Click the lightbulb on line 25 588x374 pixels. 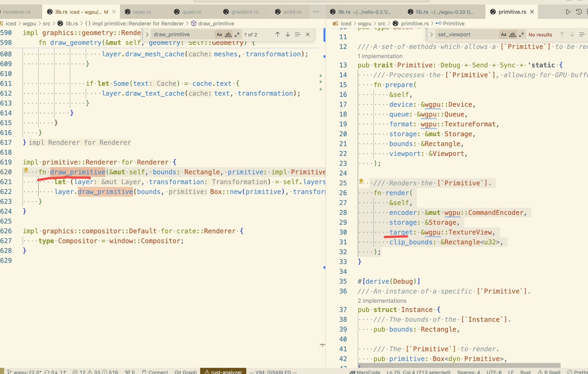point(361,181)
